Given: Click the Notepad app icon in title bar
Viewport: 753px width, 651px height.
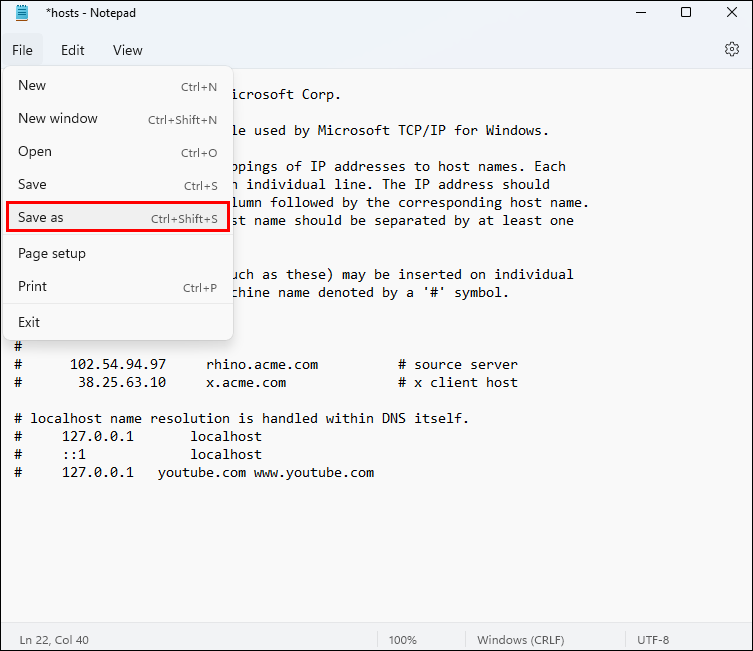Looking at the screenshot, I should (x=22, y=13).
